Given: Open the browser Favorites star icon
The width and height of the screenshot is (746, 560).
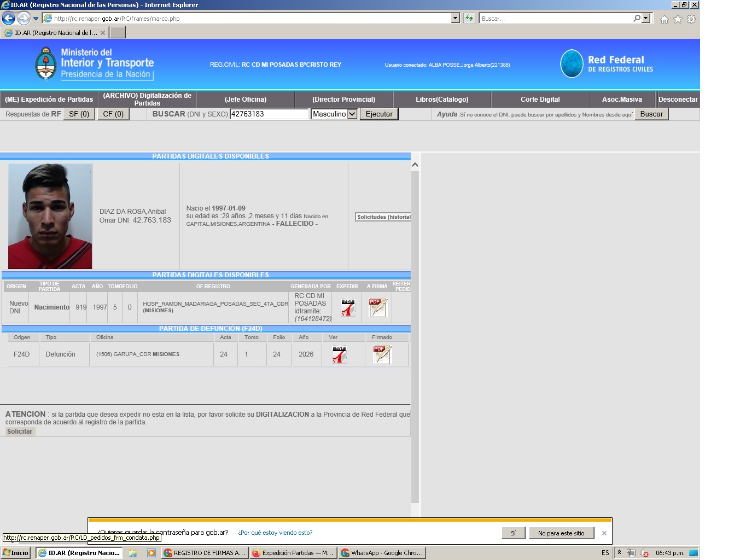Looking at the screenshot, I should coord(678,19).
